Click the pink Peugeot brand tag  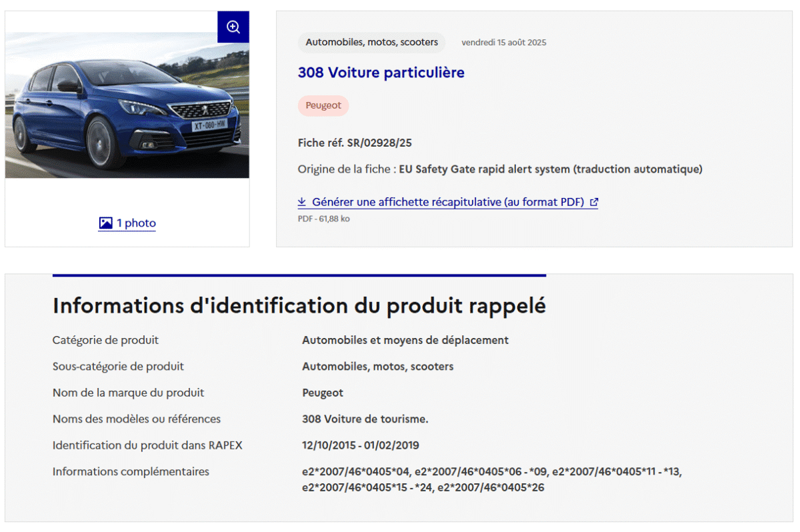(323, 105)
